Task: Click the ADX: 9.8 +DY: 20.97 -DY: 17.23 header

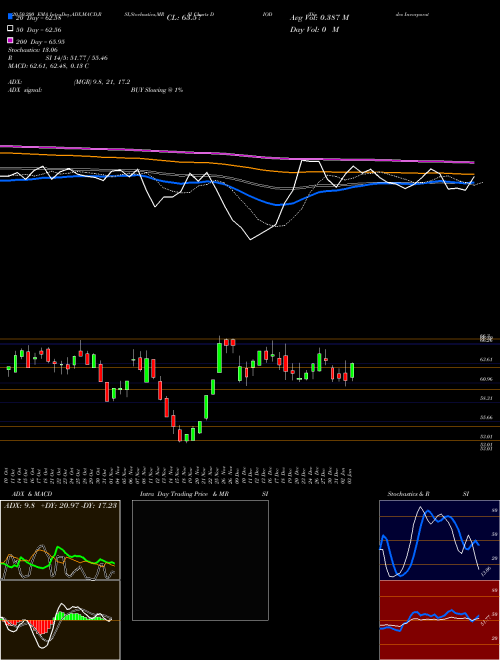Action: 60,505
